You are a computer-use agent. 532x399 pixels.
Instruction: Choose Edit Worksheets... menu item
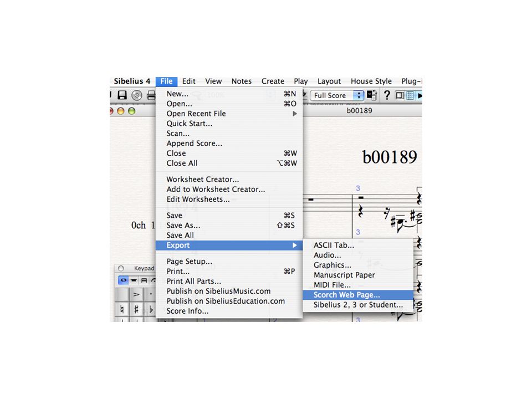(229, 199)
